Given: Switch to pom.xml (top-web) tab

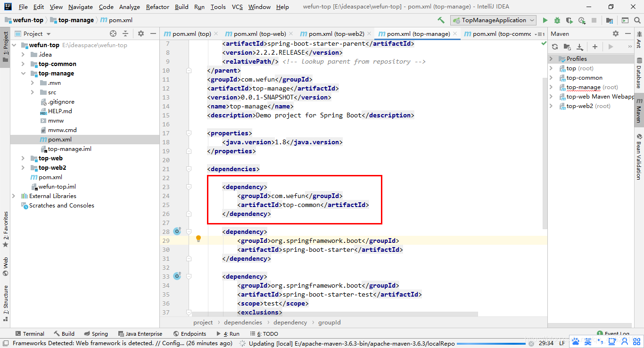Looking at the screenshot, I should coord(259,34).
